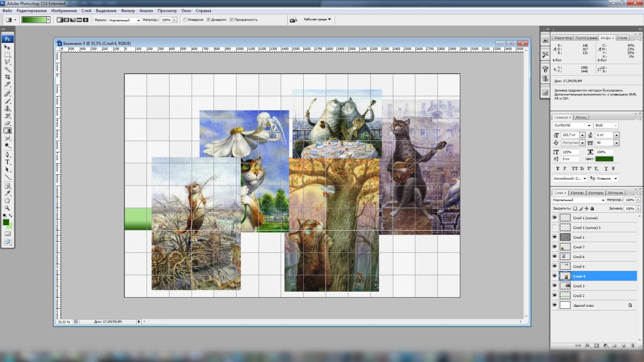Open the Английский language dropdown
Screen dimensions: 644x362
tap(570, 178)
